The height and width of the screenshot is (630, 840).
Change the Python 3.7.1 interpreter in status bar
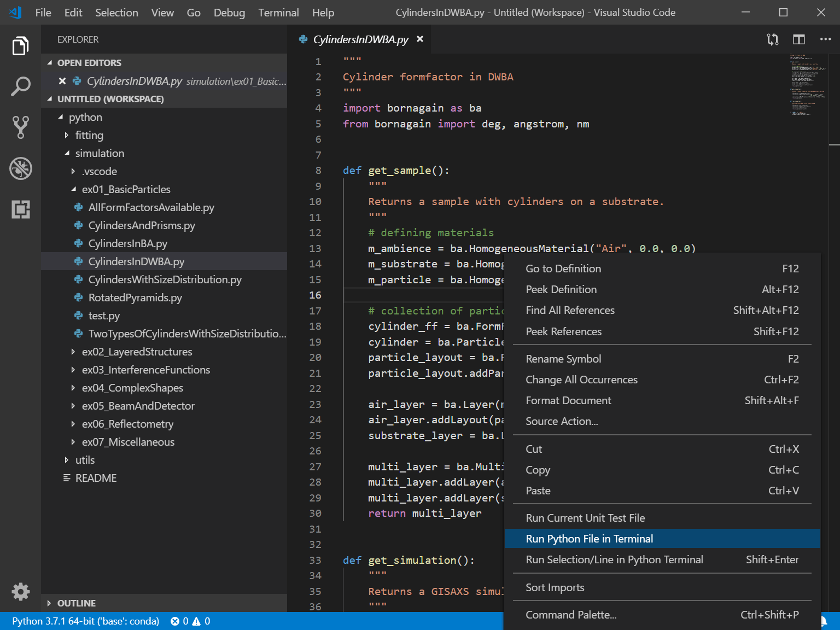tap(85, 621)
